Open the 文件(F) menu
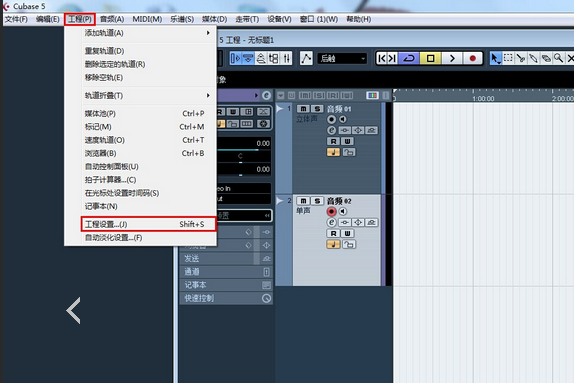This screenshot has height=383, width=574. [16, 19]
